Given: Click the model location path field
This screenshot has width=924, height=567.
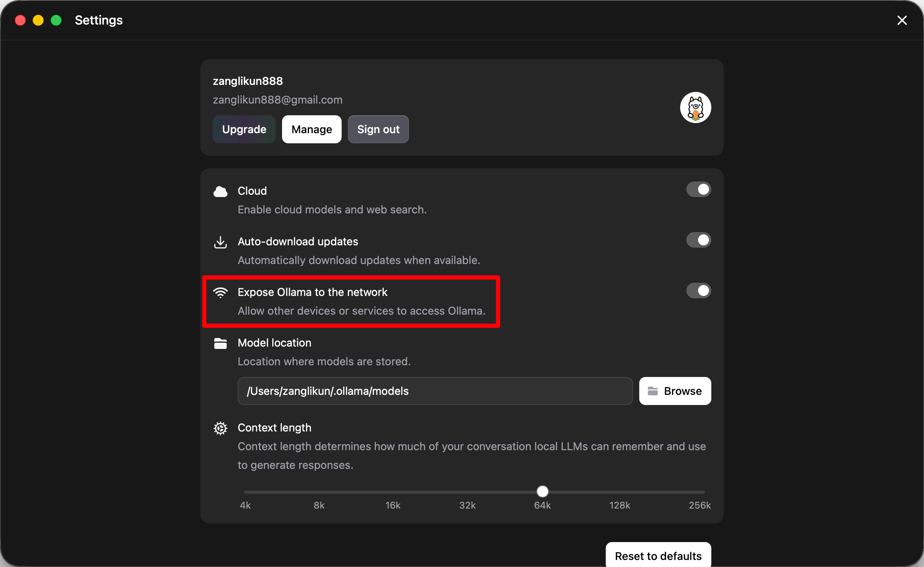Looking at the screenshot, I should (435, 391).
